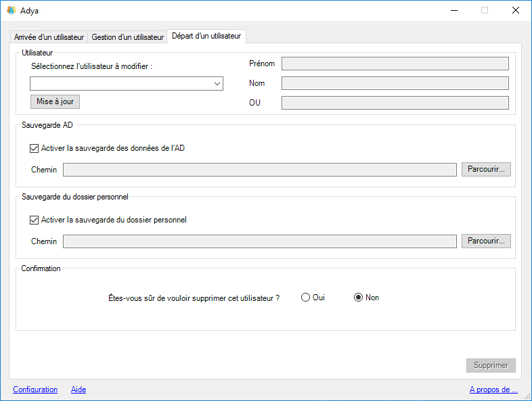The width and height of the screenshot is (532, 401).
Task: Browse for AD backup path with Parcourir
Action: coord(486,170)
